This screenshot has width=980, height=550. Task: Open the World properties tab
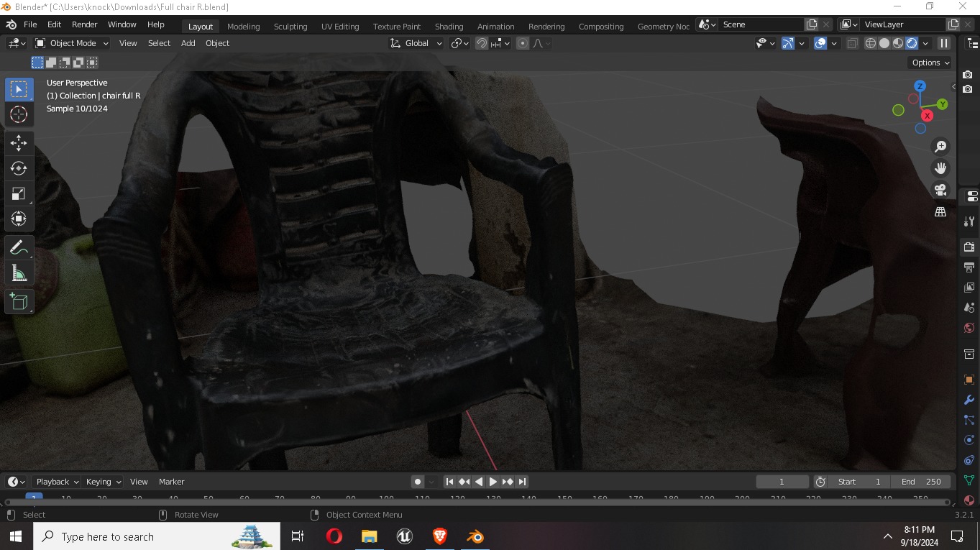[969, 329]
